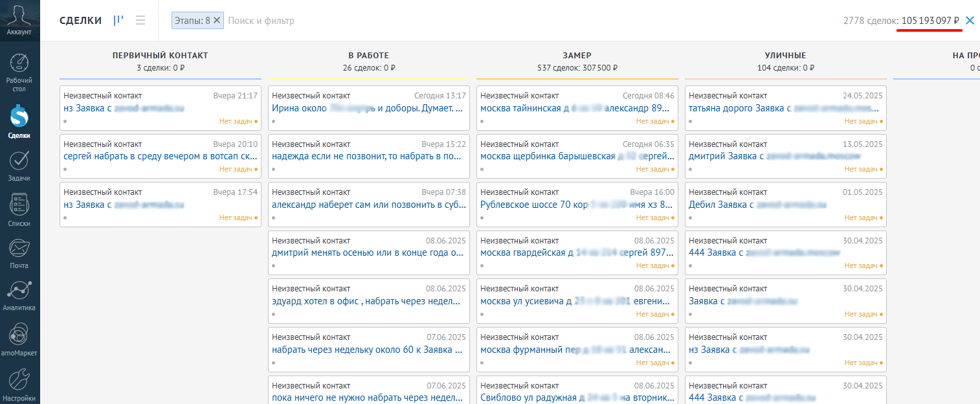Switch to list view of deals
This screenshot has height=404, width=980.
click(x=140, y=20)
